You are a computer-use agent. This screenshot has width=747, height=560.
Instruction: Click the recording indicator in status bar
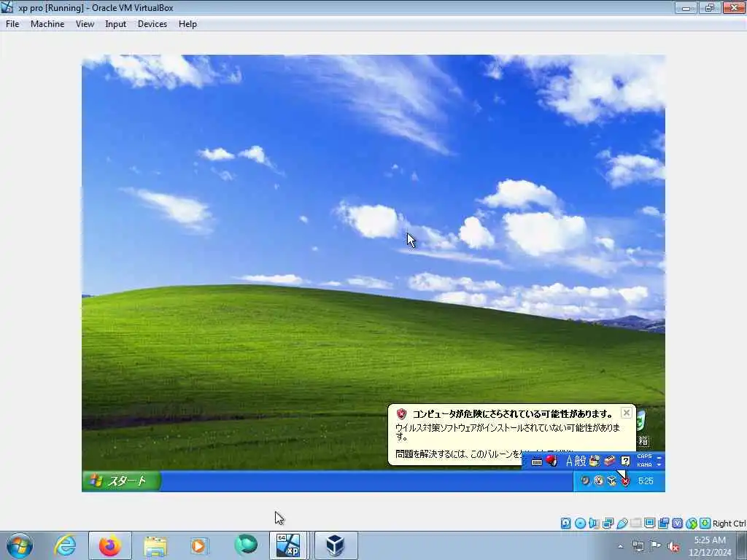click(x=664, y=524)
